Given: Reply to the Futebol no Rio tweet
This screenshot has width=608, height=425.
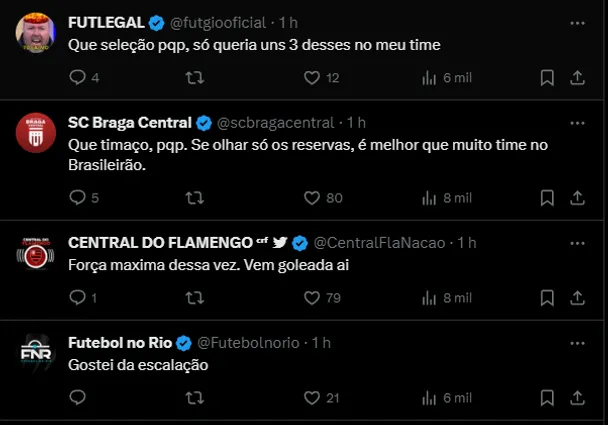Looking at the screenshot, I should (x=78, y=397).
